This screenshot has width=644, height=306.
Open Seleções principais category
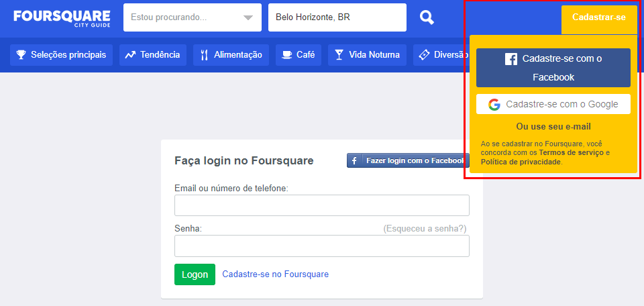pyautogui.click(x=61, y=55)
